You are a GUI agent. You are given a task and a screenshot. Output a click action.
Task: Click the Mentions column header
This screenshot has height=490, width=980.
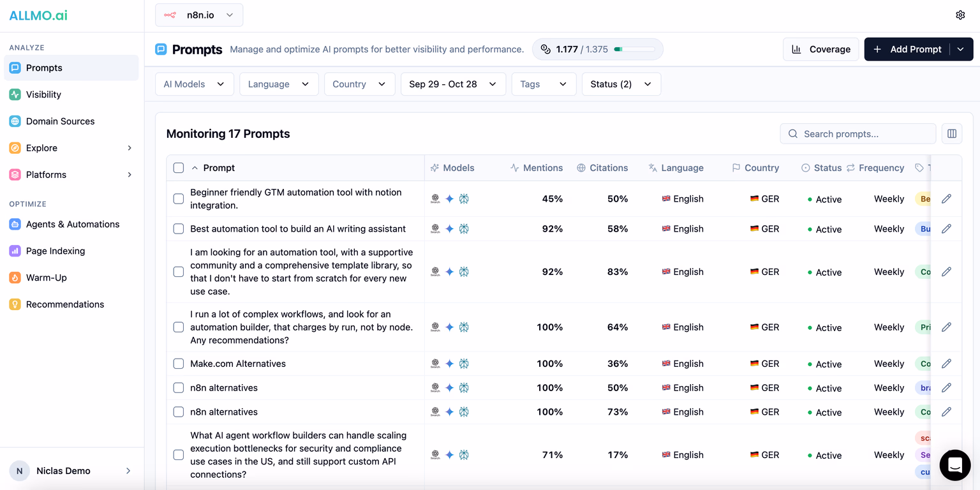(537, 168)
